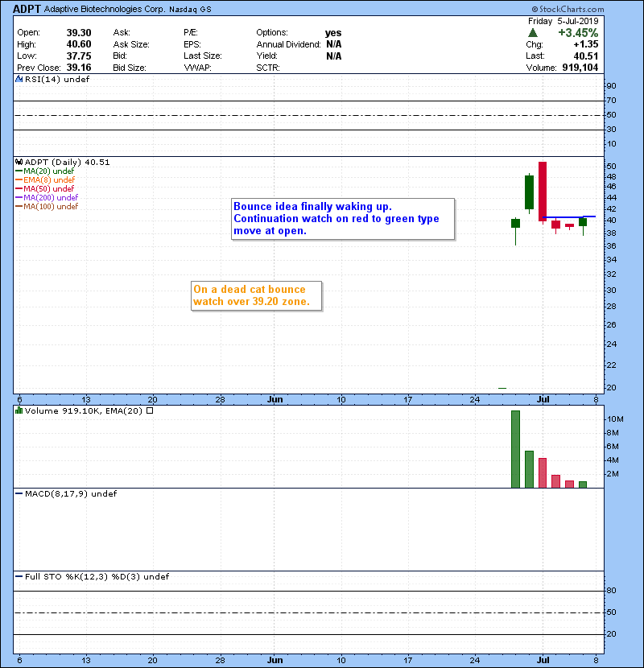The image size is (644, 668).
Task: Click the MACD(8,17,9) undef label
Action: point(71,494)
